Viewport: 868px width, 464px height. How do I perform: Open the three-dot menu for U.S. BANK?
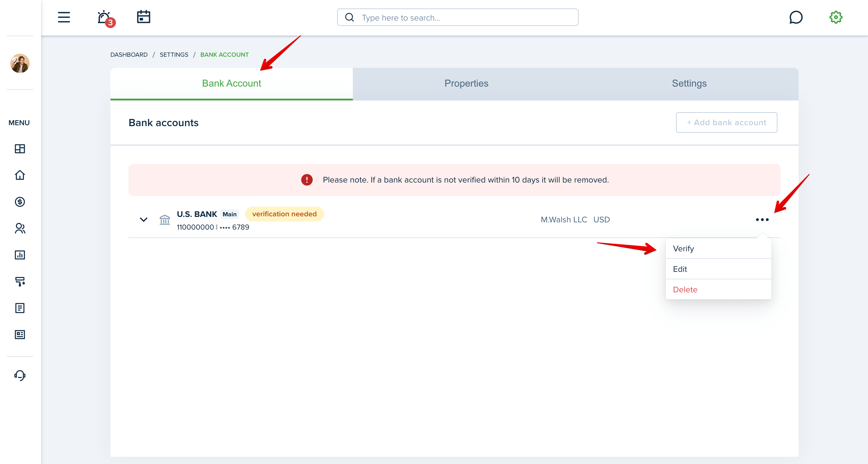762,220
